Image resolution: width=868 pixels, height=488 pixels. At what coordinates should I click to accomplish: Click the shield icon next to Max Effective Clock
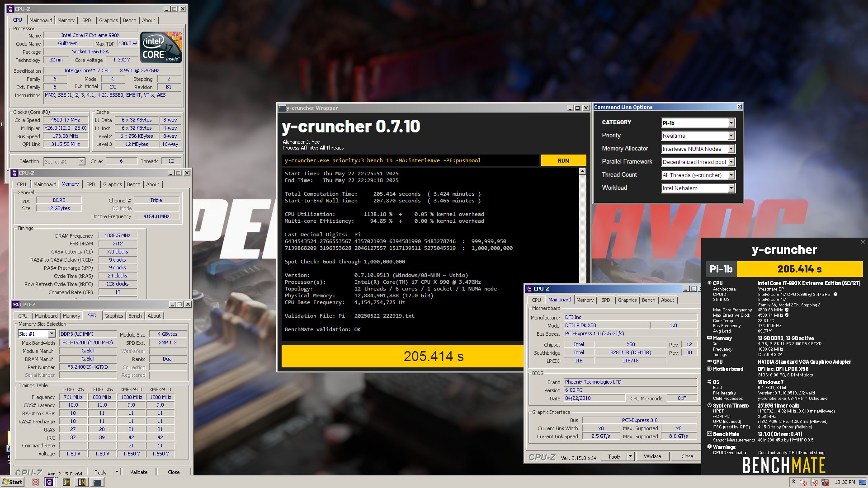coord(787,315)
